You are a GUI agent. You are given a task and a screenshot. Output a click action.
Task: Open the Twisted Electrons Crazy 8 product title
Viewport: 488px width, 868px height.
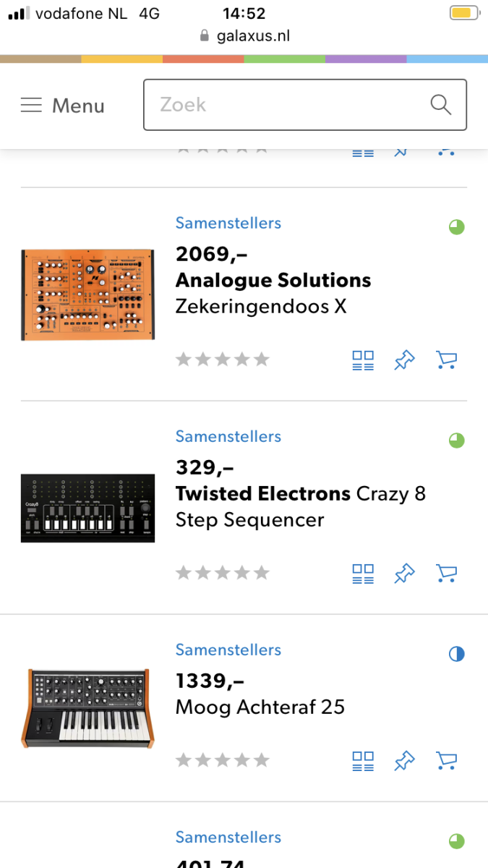pyautogui.click(x=301, y=506)
